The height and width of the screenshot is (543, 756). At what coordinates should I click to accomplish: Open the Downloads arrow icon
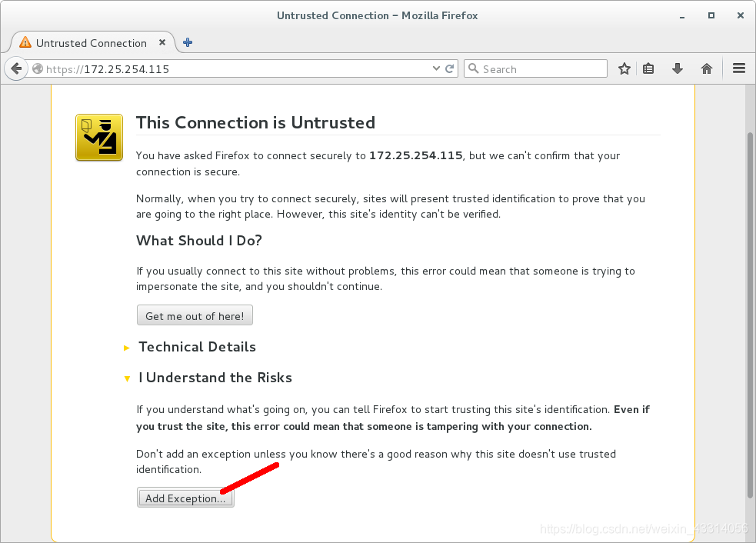(677, 68)
